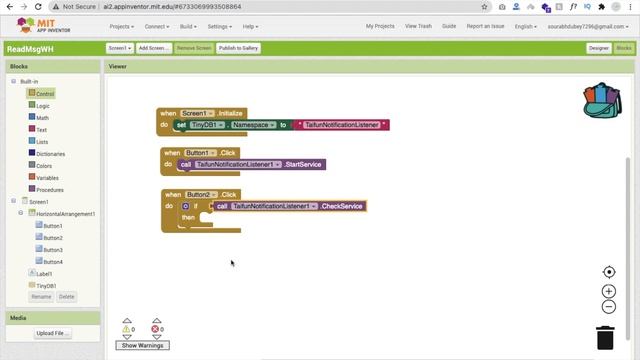The width and height of the screenshot is (640, 360).
Task: Select the Control blocks category
Action: click(41, 93)
